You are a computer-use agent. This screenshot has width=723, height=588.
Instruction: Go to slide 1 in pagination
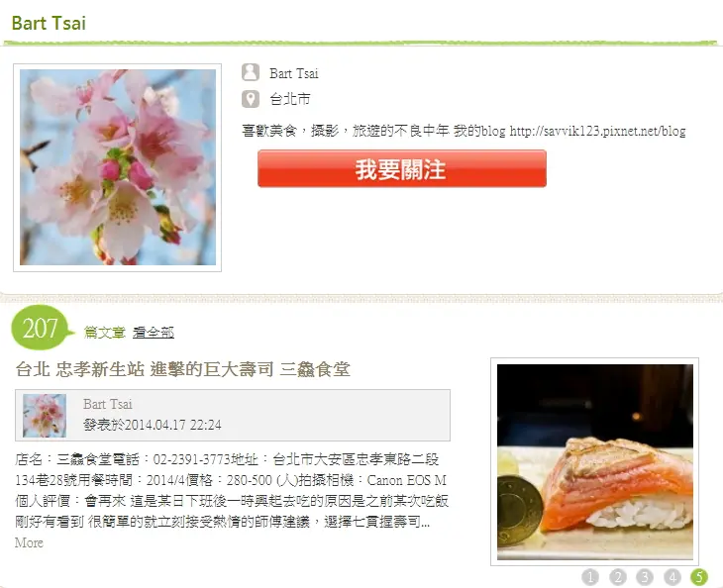[590, 576]
